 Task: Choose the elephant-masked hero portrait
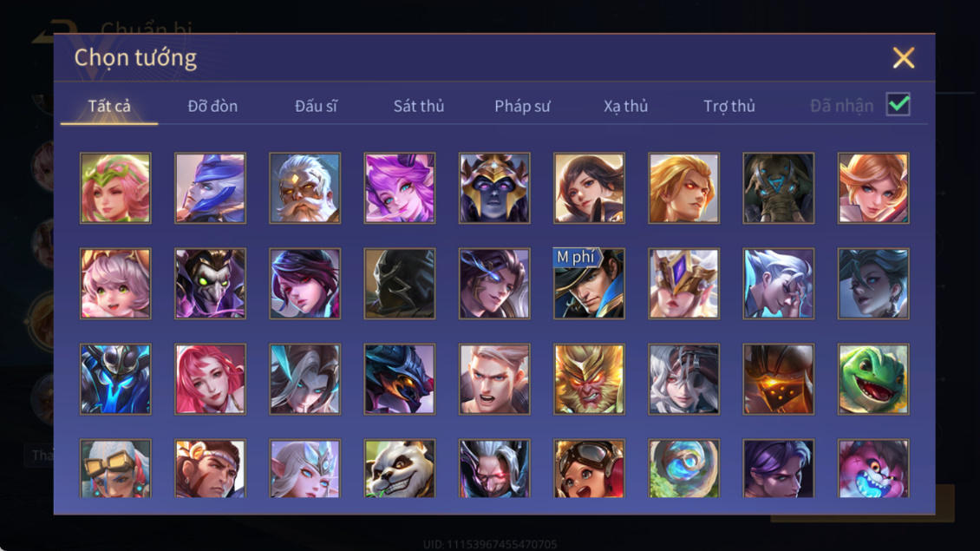[x=778, y=188]
